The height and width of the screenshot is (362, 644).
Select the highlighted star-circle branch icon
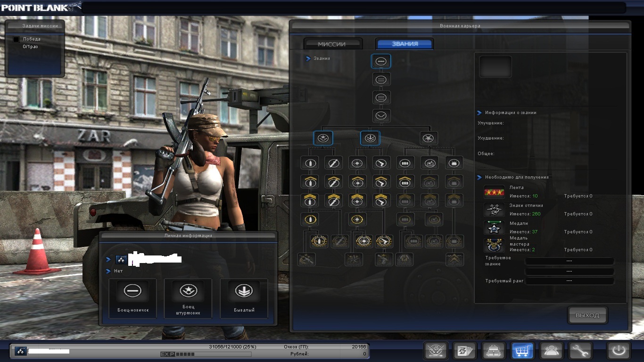click(323, 138)
